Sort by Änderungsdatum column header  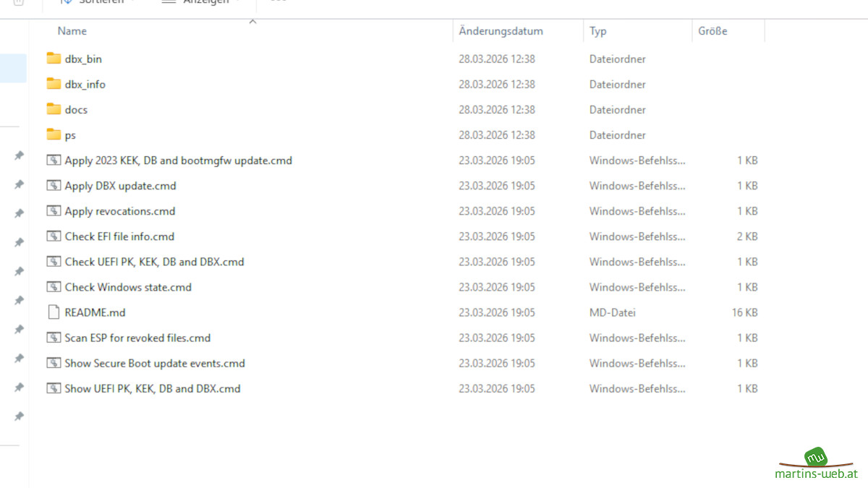pos(501,31)
